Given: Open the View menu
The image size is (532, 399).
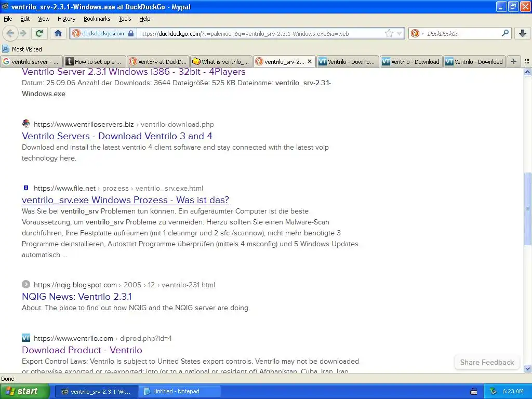Looking at the screenshot, I should 44,19.
